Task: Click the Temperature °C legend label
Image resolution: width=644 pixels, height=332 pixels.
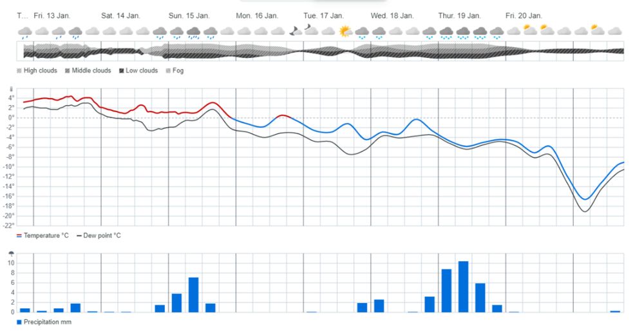Action: tap(46, 235)
